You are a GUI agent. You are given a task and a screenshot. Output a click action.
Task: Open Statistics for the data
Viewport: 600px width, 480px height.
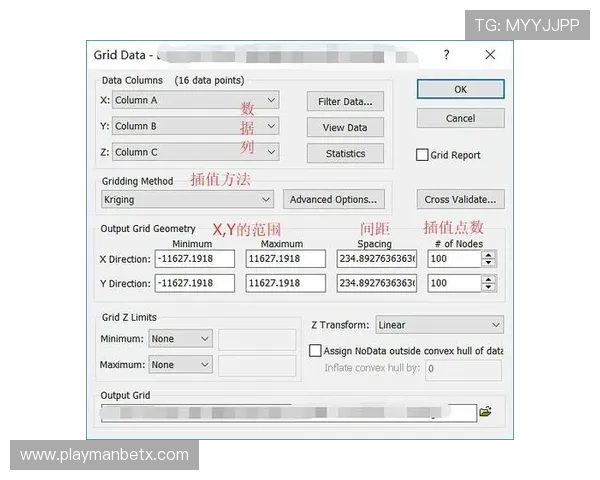[345, 154]
